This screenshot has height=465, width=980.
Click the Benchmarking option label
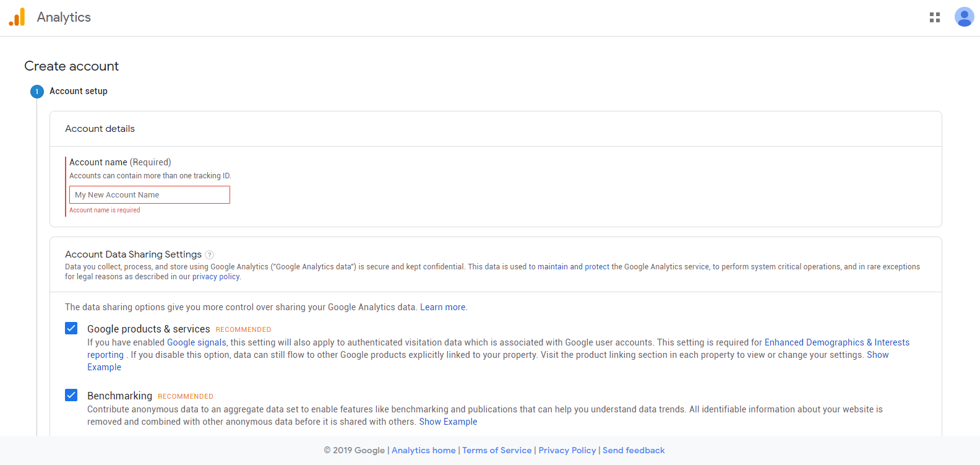pos(119,396)
